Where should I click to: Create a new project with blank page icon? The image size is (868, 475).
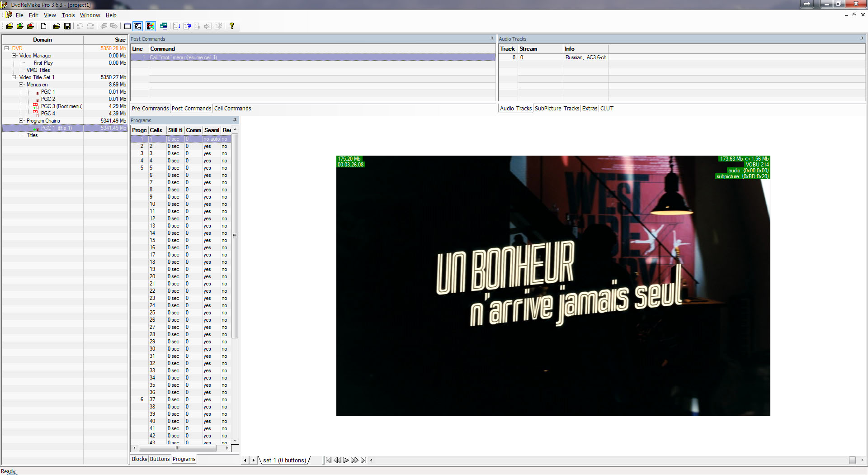(44, 26)
